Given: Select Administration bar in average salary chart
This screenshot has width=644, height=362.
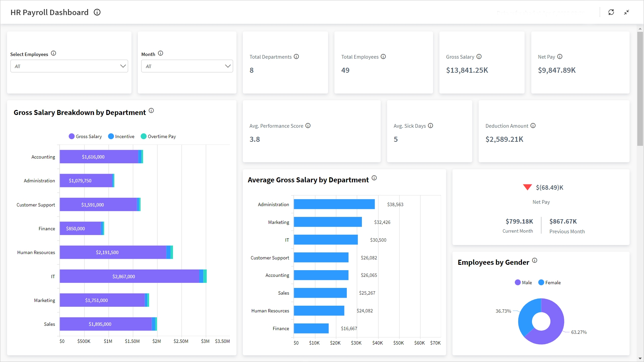Looking at the screenshot, I should click(x=334, y=204).
